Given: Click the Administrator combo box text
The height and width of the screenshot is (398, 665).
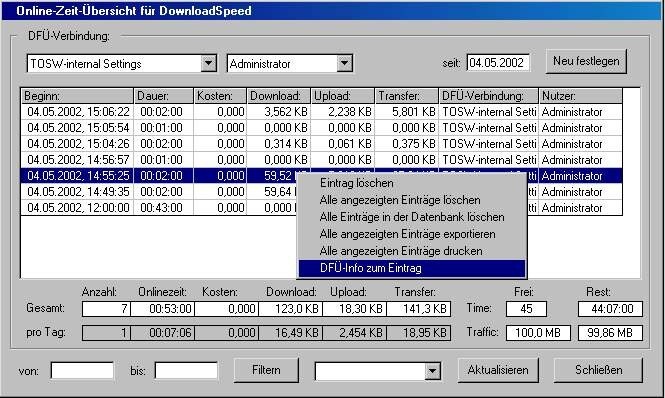Looking at the screenshot, I should point(260,64).
